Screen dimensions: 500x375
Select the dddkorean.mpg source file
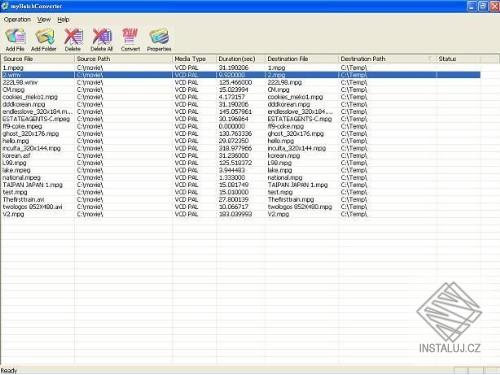24,104
